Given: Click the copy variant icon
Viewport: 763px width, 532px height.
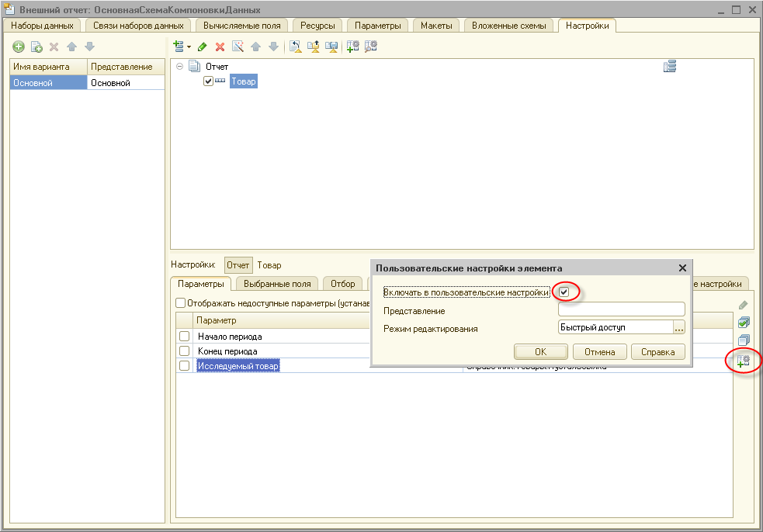Looking at the screenshot, I should point(36,47).
